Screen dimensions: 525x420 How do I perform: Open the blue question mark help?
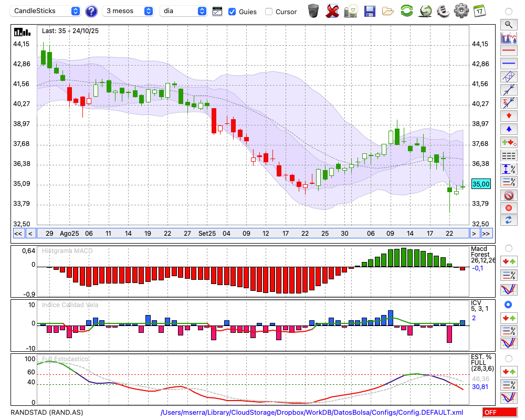click(x=91, y=11)
